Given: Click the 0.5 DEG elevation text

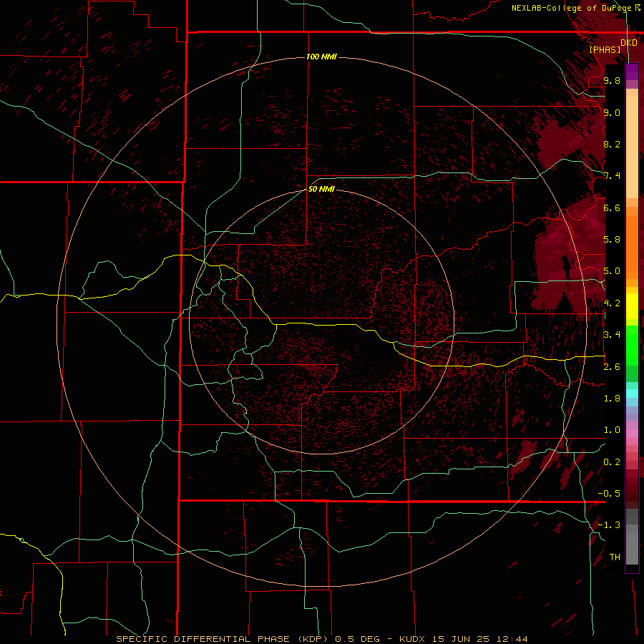Looking at the screenshot, I should pyautogui.click(x=357, y=639).
